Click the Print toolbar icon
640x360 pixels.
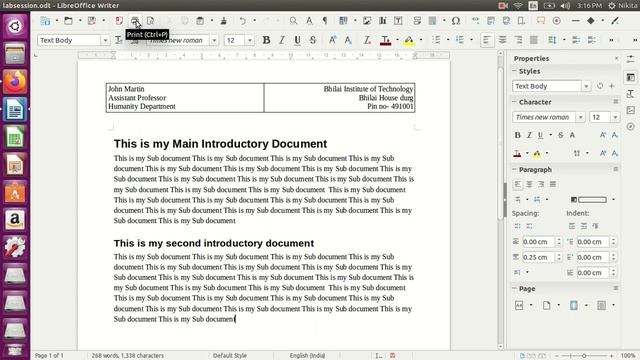[x=135, y=20]
